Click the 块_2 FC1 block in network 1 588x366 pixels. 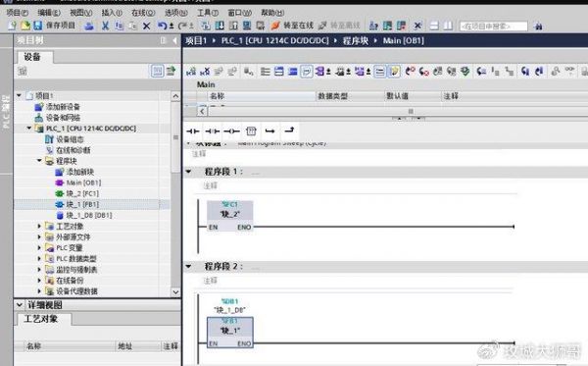click(230, 216)
